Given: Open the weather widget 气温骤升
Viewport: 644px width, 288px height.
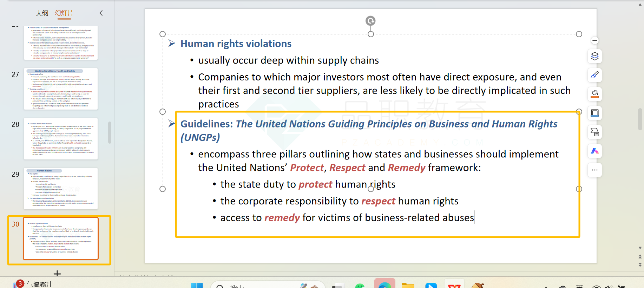Looking at the screenshot, I should tap(33, 284).
